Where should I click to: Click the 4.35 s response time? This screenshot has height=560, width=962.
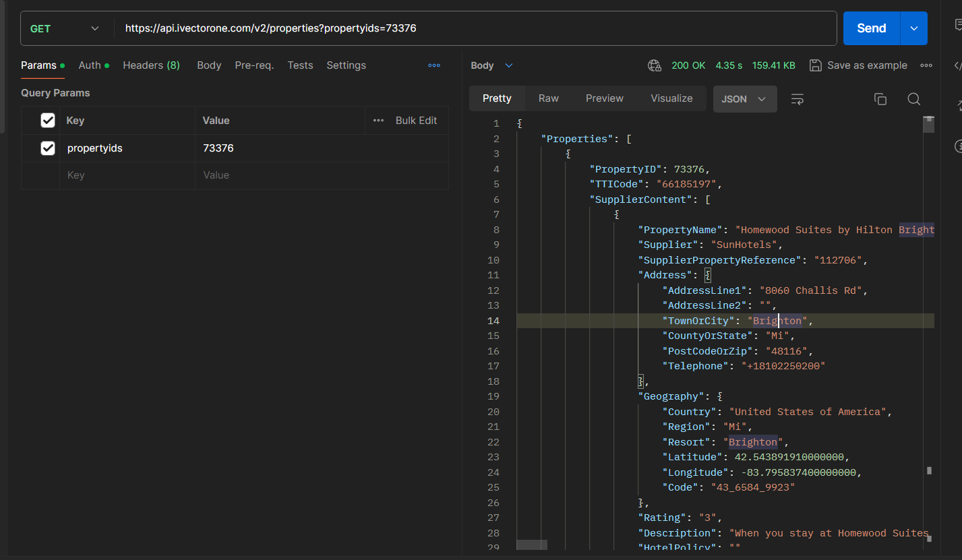[729, 65]
